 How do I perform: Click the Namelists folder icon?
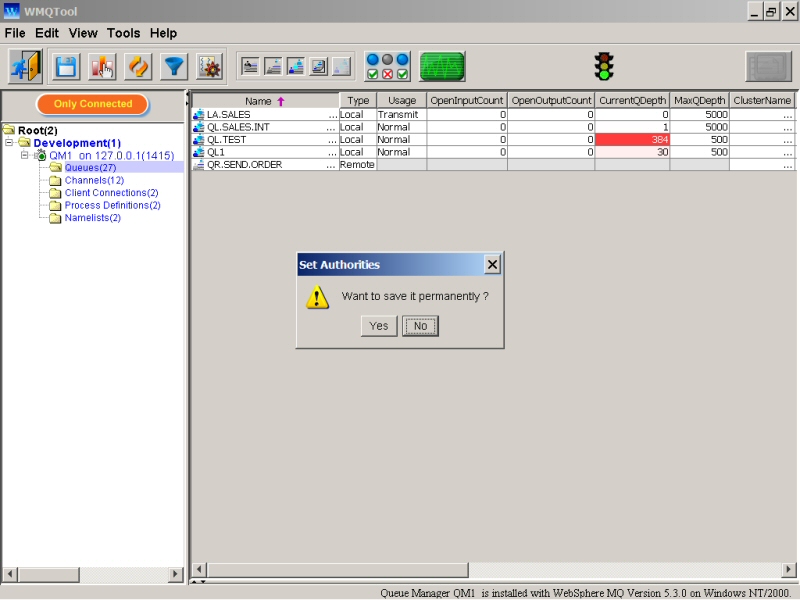pyautogui.click(x=55, y=218)
